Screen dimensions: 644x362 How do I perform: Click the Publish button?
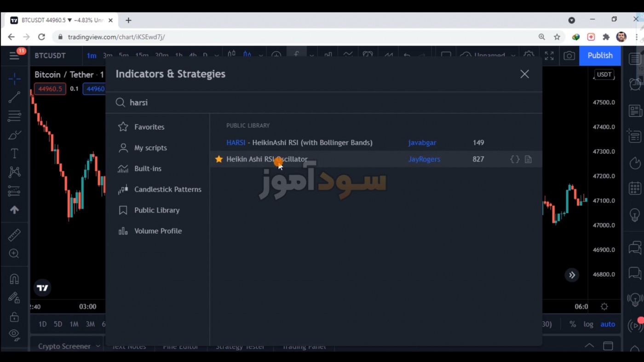[x=600, y=56]
